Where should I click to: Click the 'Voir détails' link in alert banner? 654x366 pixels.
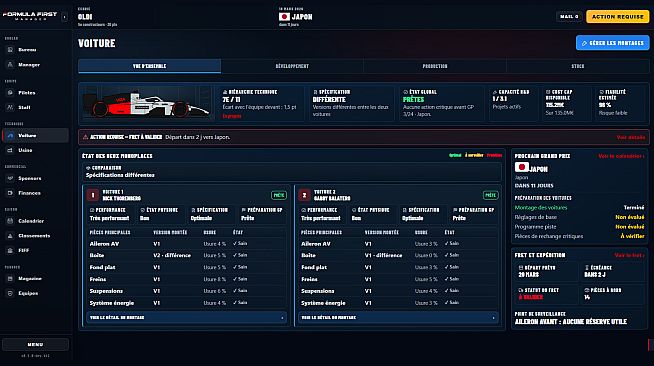pyautogui.click(x=631, y=137)
